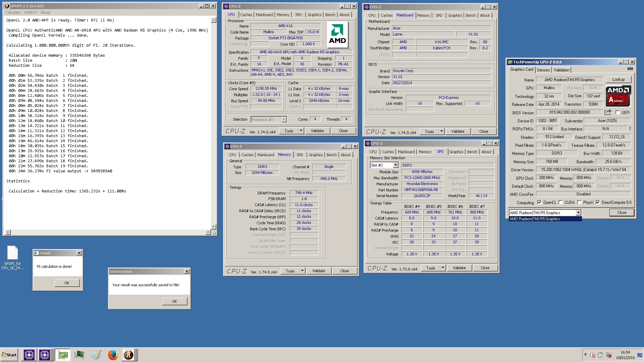This screenshot has height=362, width=644.
Task: Open Graphics tab in CPU-Z SPD window
Action: [x=456, y=152]
